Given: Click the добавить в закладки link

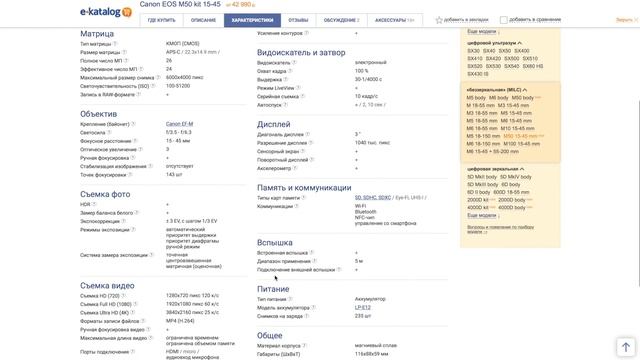Looking at the screenshot, I should click(x=466, y=20).
